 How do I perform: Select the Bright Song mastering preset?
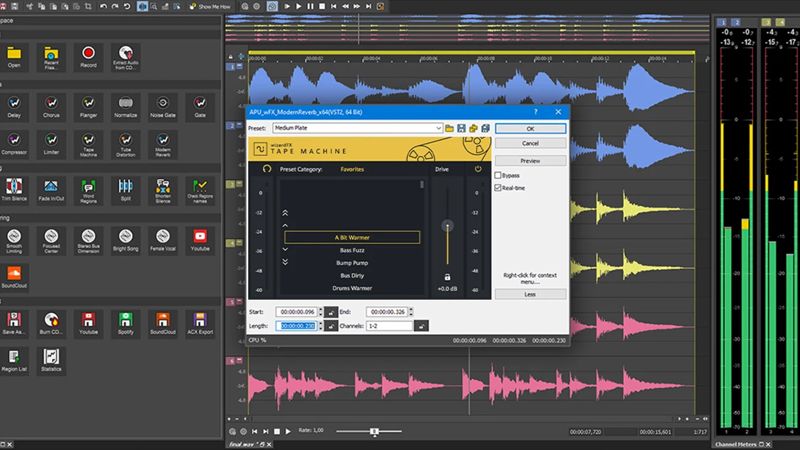point(126,241)
